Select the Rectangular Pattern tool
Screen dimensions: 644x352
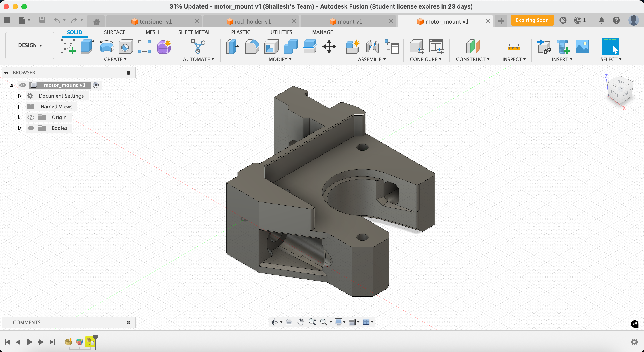[144, 46]
